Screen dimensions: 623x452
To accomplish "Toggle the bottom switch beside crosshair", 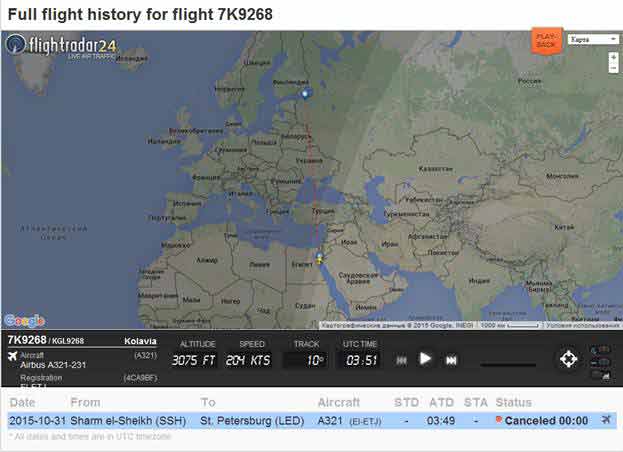I will [600, 373].
